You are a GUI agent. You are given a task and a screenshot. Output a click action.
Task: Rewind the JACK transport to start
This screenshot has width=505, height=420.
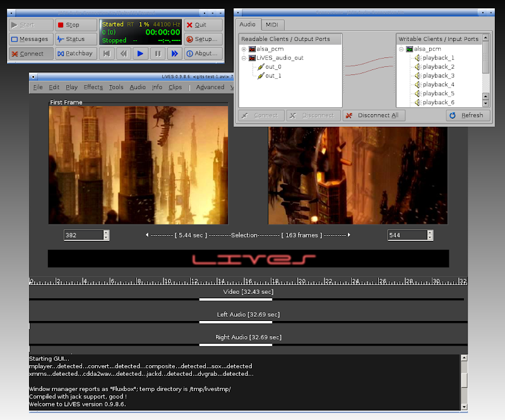point(107,54)
